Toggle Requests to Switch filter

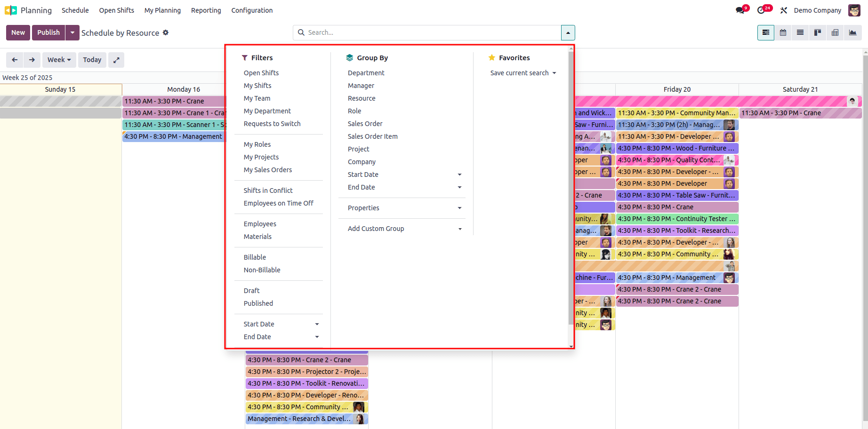click(272, 124)
